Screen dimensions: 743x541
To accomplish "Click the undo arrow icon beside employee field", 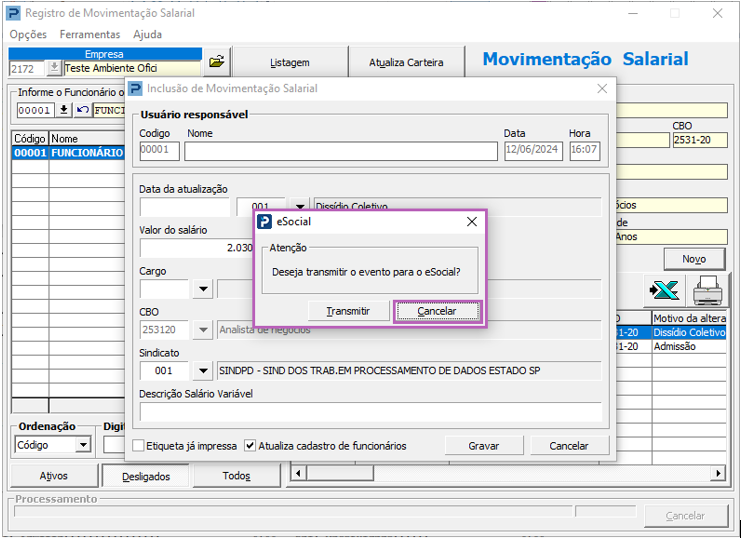I will (82, 110).
